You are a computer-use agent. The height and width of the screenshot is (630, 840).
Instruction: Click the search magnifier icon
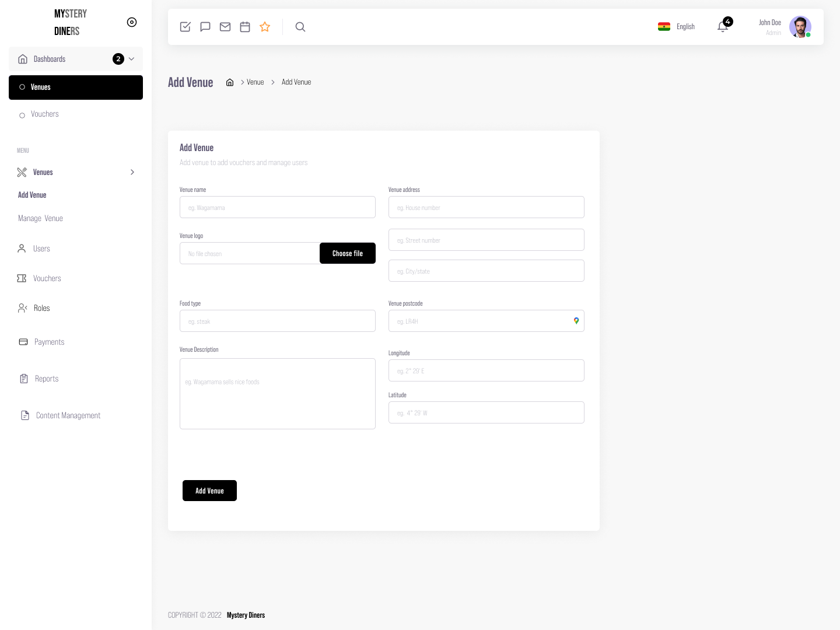pos(300,27)
